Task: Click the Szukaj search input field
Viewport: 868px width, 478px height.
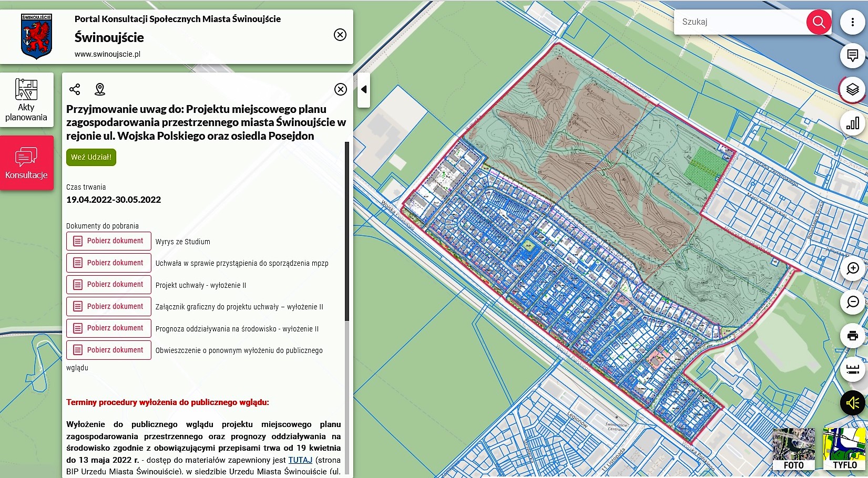Action: [740, 22]
